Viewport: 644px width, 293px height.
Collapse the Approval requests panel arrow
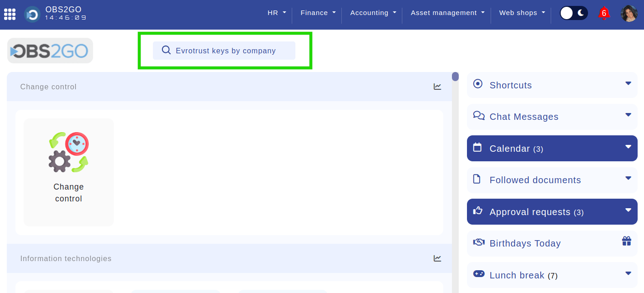628,210
